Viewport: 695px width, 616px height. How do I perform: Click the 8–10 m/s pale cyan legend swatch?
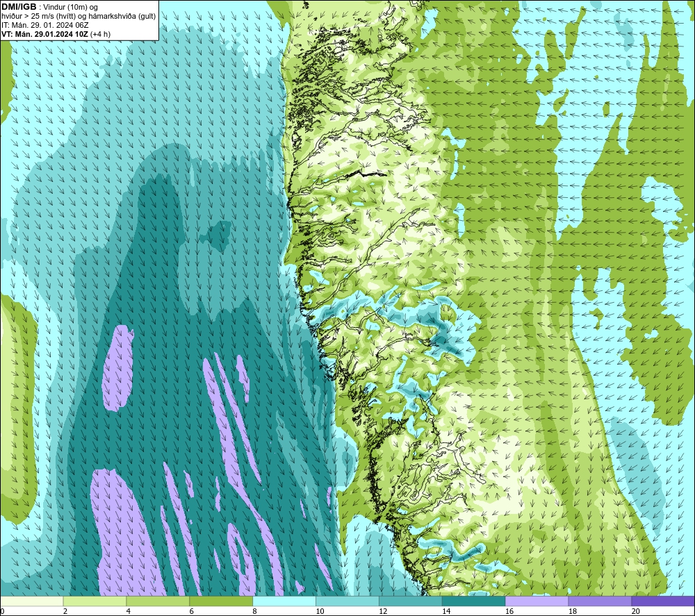(284, 601)
